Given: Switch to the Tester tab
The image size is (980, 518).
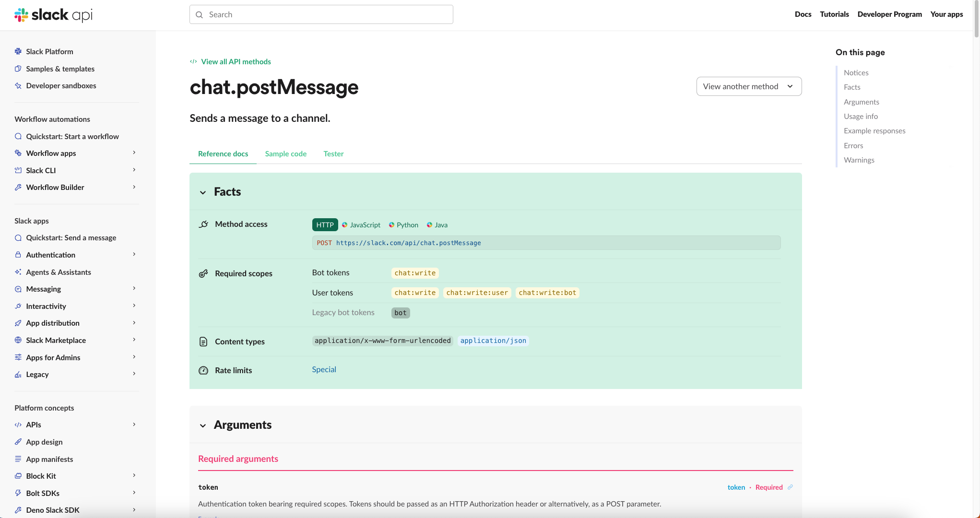Looking at the screenshot, I should 333,154.
